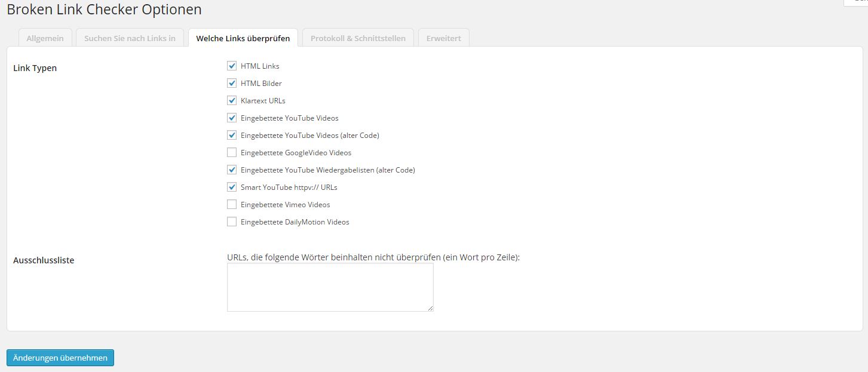The image size is (868, 372).
Task: Uncheck Eingebettete YouTube Videos
Action: [x=232, y=118]
